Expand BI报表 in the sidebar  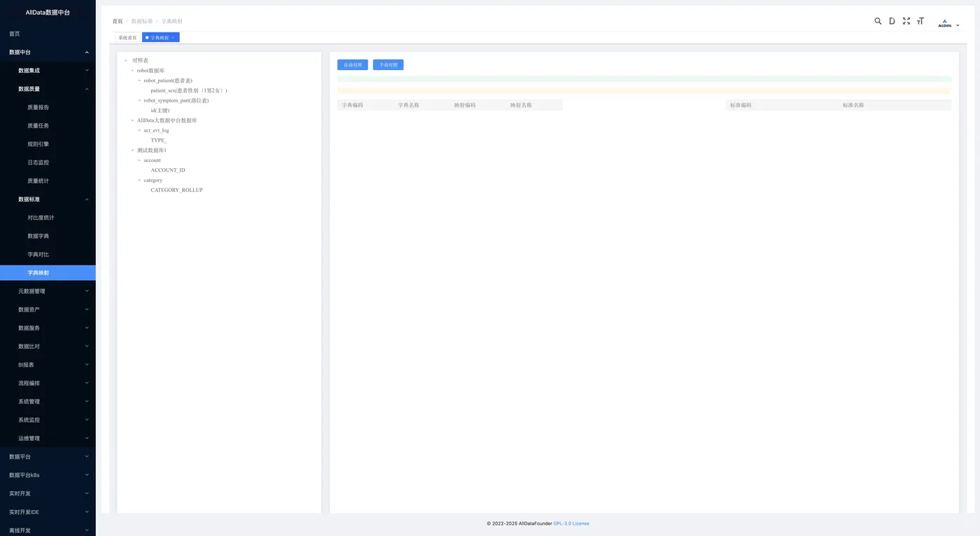(48, 364)
